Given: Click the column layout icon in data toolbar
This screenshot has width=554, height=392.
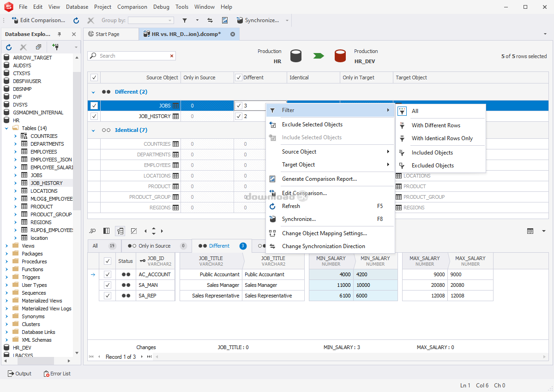Looking at the screenshot, I should pos(107,231).
